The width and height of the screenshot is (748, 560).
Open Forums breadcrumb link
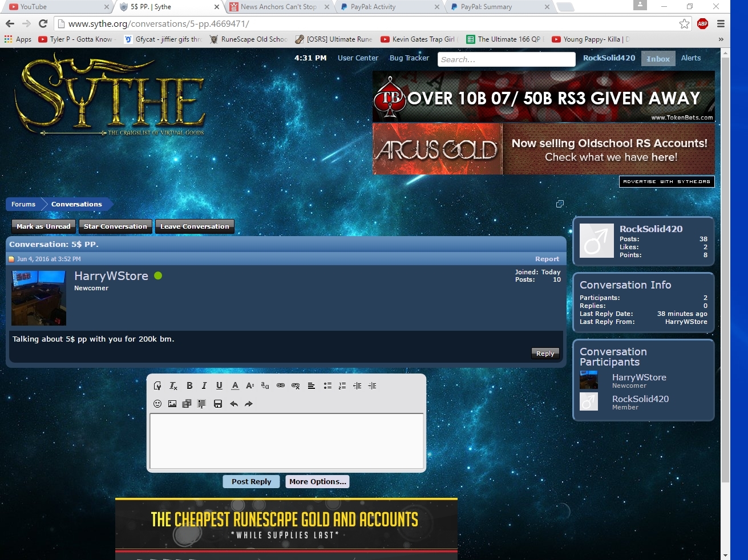pyautogui.click(x=23, y=204)
